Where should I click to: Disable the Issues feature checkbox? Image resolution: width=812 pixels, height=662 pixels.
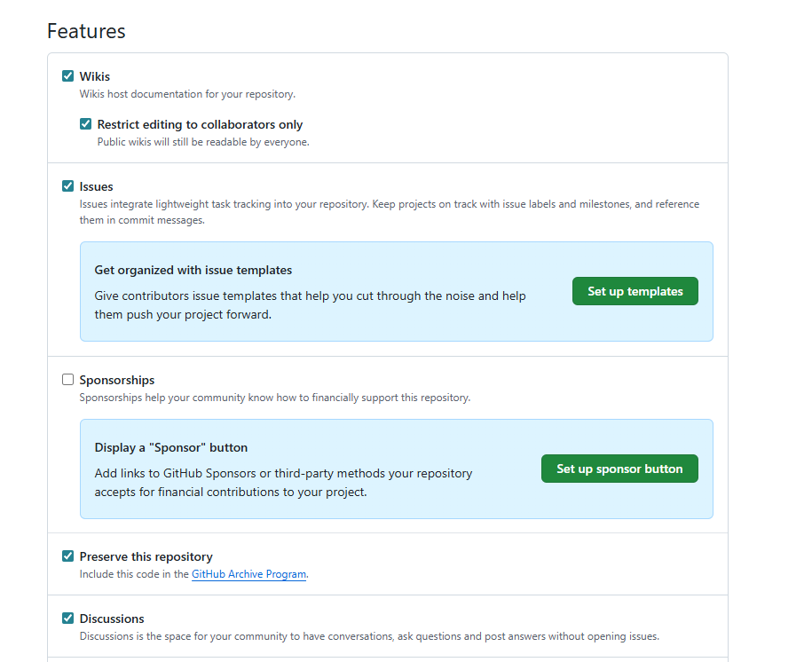point(67,186)
